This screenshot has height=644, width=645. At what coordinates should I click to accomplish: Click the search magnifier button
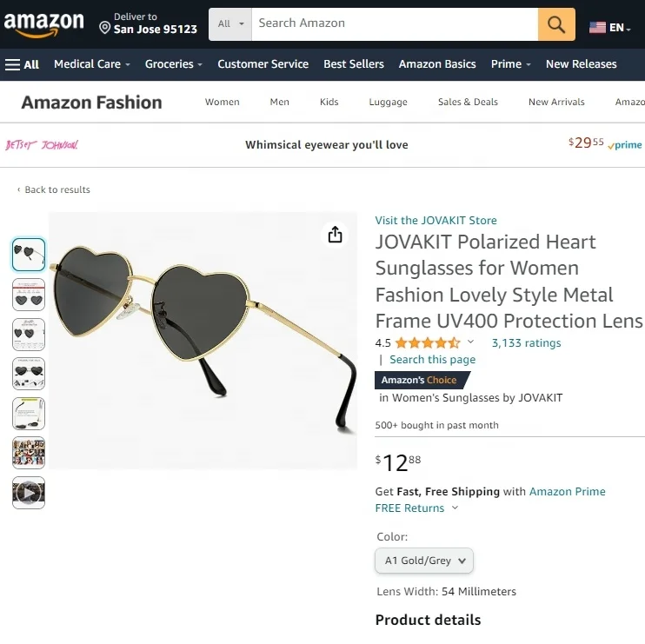pyautogui.click(x=556, y=23)
